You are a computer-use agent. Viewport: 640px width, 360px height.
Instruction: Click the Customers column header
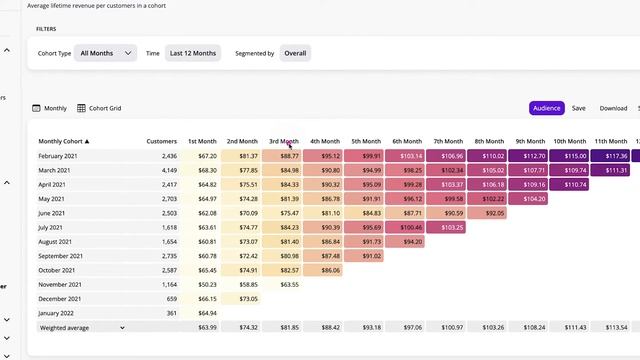(x=162, y=141)
